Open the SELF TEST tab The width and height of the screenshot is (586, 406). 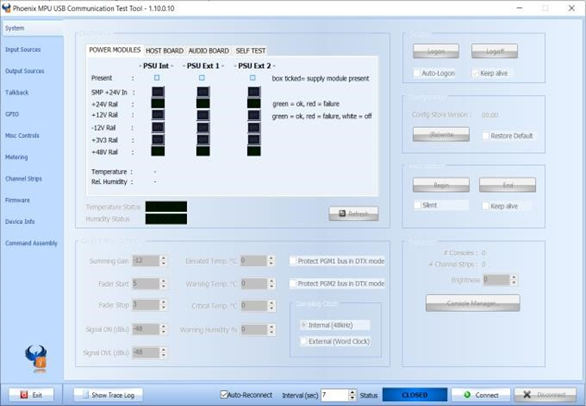pyautogui.click(x=250, y=50)
